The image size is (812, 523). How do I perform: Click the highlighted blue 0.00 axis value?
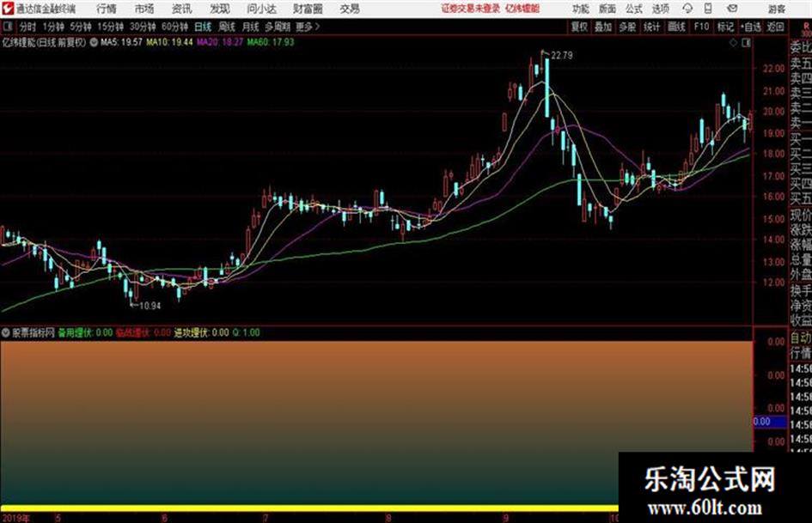(770, 422)
